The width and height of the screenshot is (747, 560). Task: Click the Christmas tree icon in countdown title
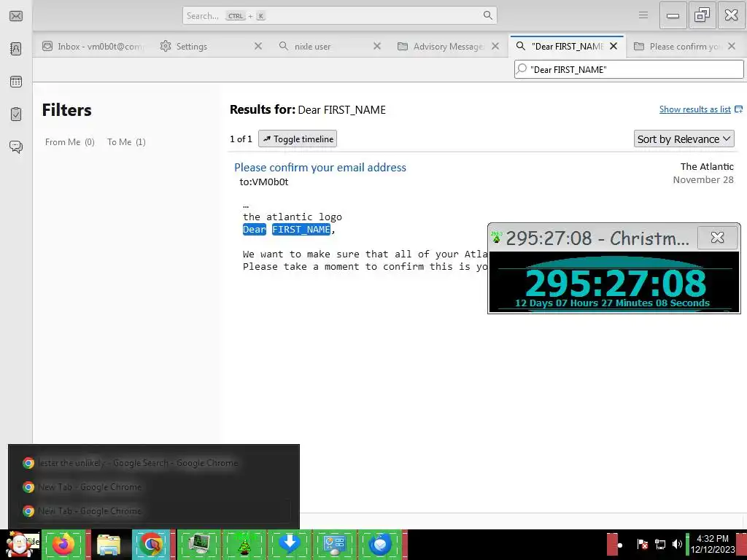tap(496, 237)
